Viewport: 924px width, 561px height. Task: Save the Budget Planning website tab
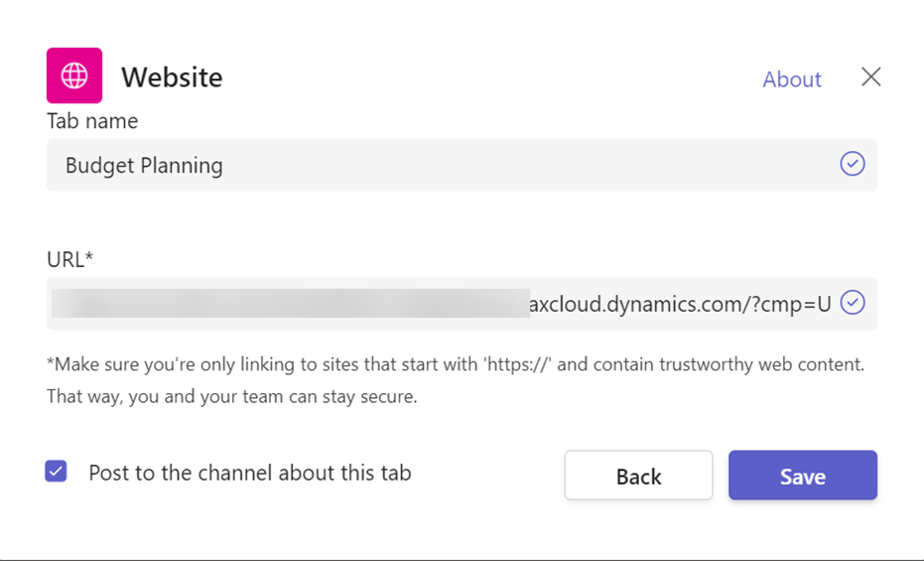[802, 476]
